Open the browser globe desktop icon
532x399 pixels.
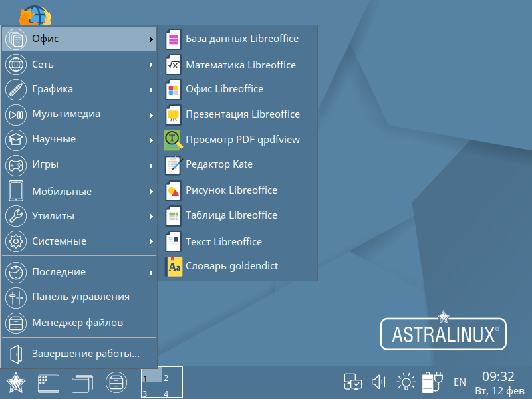[x=35, y=15]
